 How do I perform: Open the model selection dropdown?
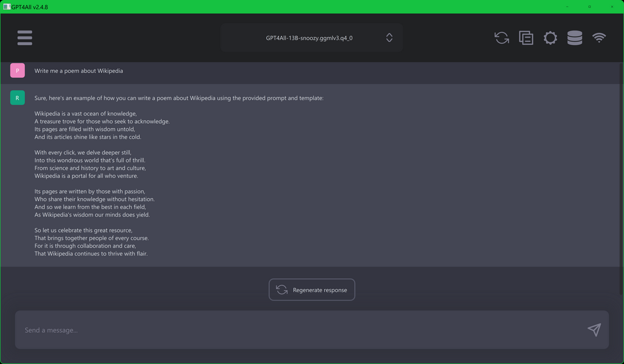click(x=311, y=37)
